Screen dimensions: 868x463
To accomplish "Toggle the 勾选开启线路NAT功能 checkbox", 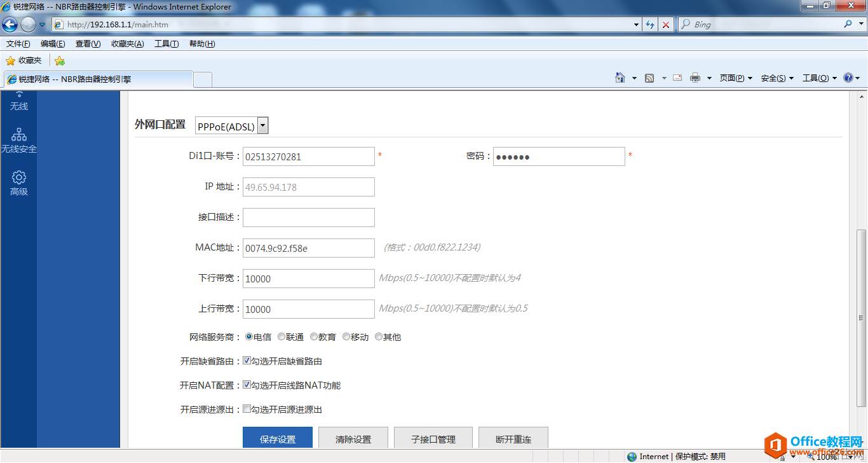I will (247, 385).
